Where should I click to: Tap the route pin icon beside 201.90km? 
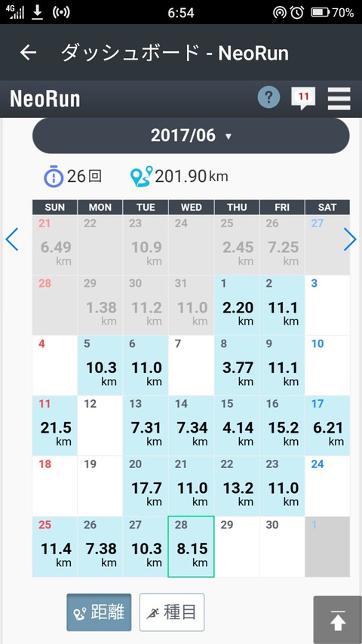pos(141,177)
